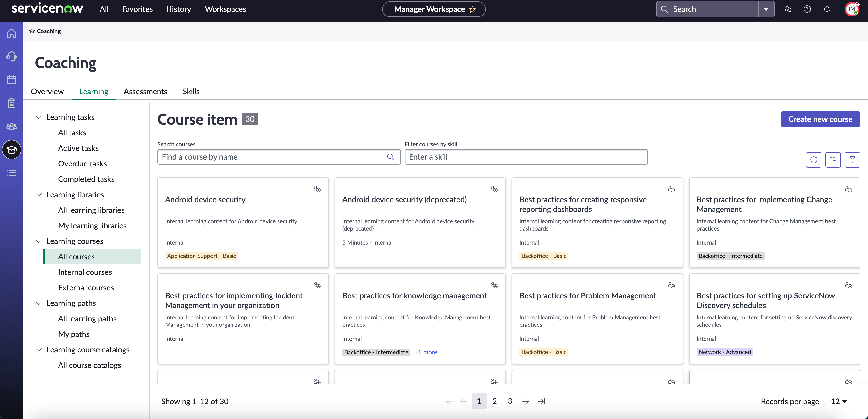Open the user profile avatar menu

[x=852, y=9]
